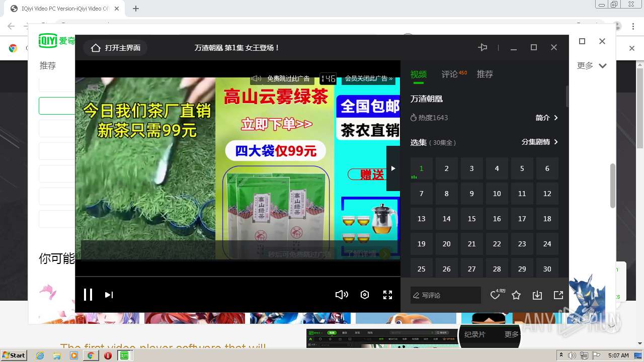644x362 pixels.
Task: Click the side panel scrollbar
Action: tap(567, 96)
